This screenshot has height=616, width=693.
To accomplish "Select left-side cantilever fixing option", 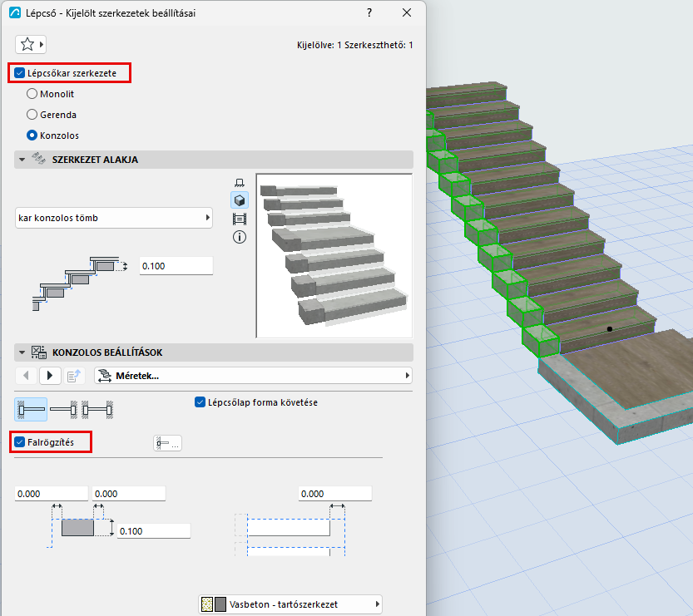I will [x=31, y=409].
